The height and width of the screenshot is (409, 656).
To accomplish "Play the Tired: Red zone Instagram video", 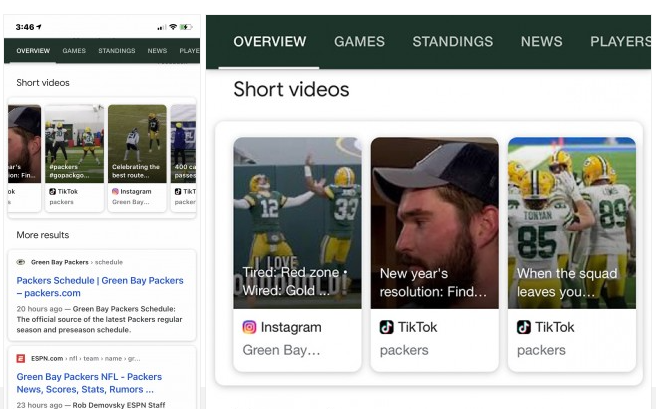I will pos(297,222).
